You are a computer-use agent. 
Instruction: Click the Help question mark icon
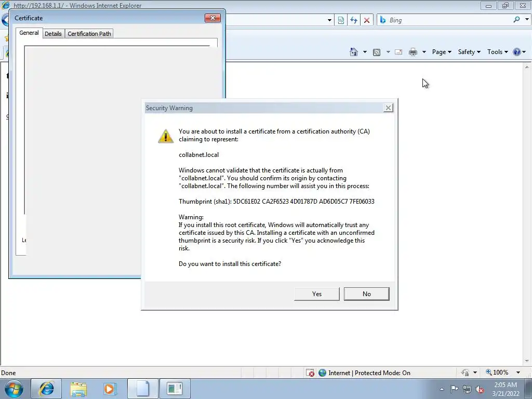click(516, 52)
